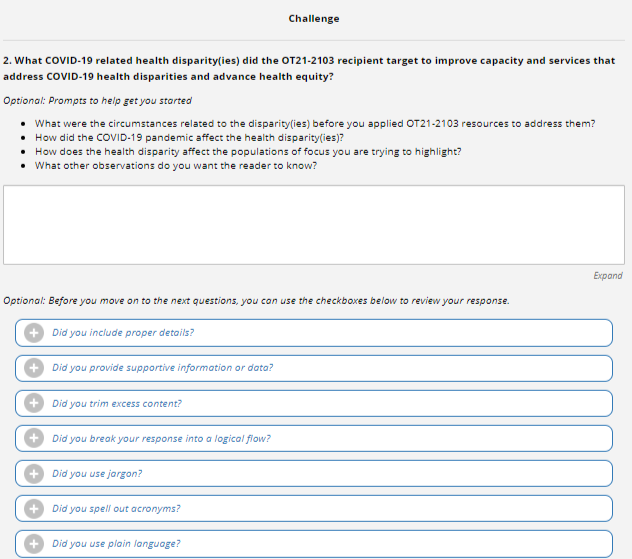Viewport: 632px width, 559px height.
Task: Open the 'Did you use jargon?' review item
Action: 97,473
